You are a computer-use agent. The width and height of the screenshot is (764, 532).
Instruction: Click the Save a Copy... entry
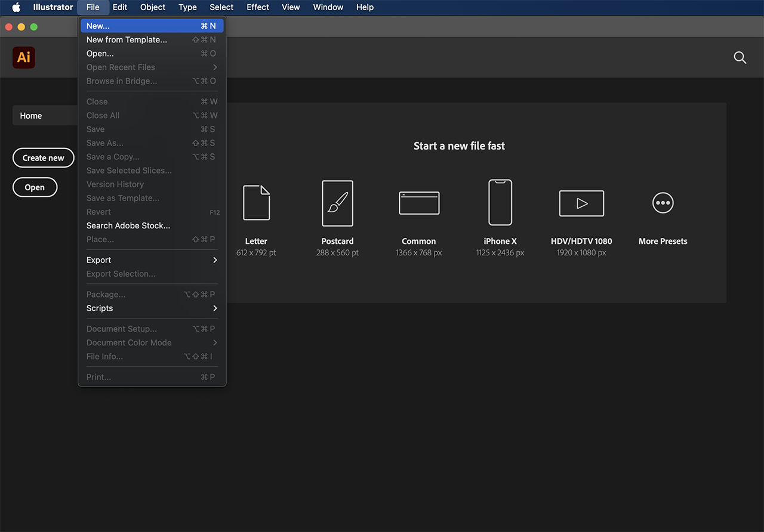click(x=152, y=157)
